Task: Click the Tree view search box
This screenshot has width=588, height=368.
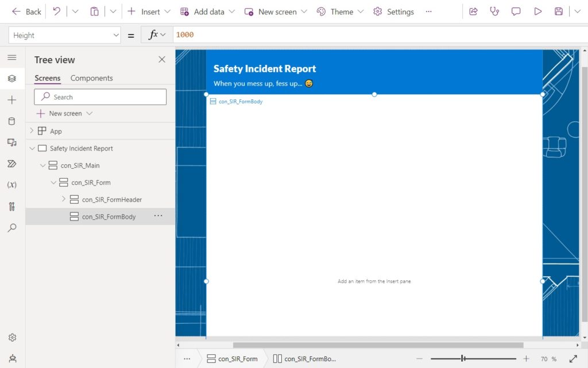Action: [x=100, y=96]
